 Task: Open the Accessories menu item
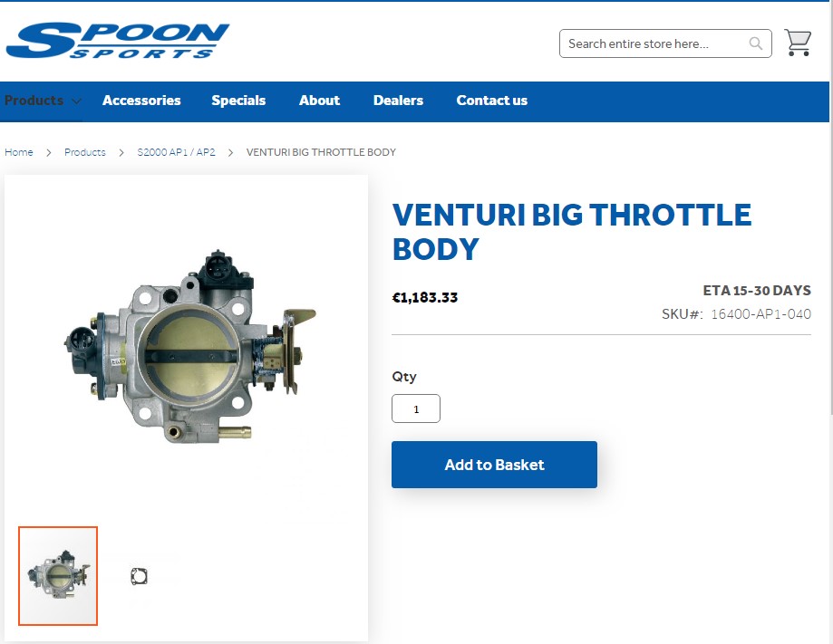tap(141, 101)
